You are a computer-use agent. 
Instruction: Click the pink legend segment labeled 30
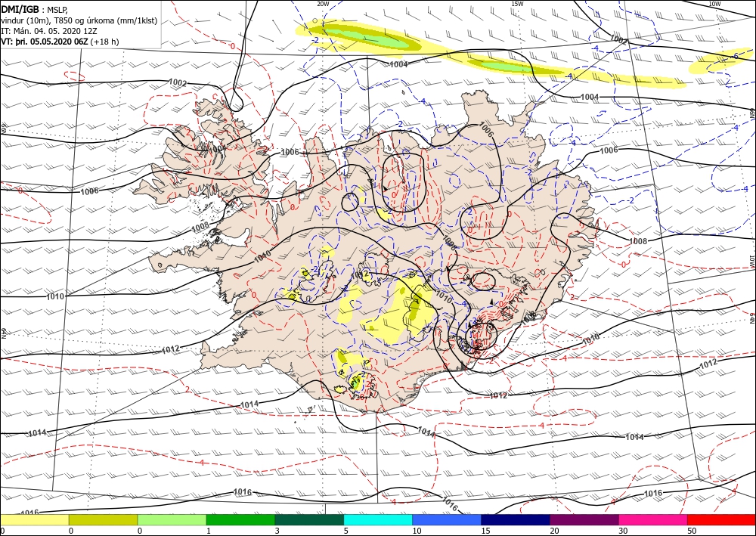coord(653,519)
